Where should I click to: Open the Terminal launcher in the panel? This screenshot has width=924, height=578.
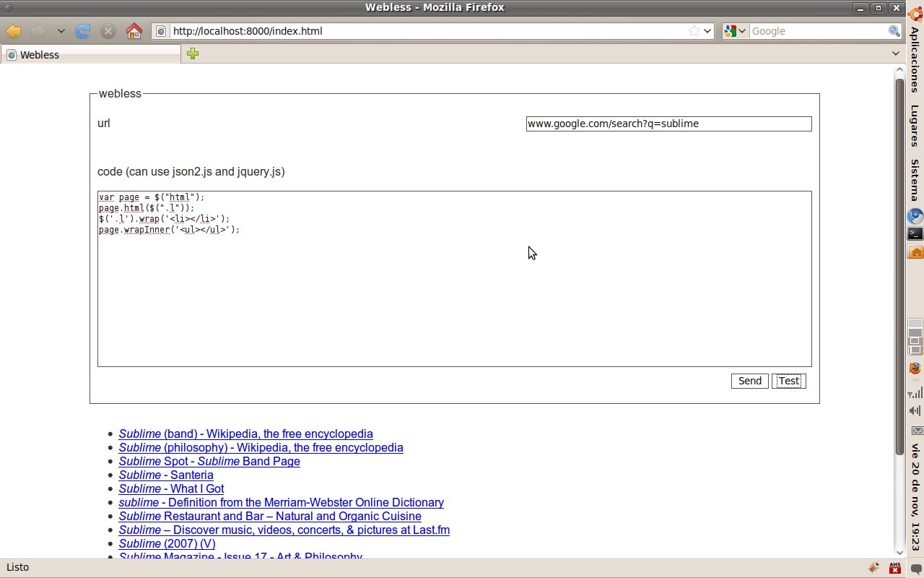915,233
